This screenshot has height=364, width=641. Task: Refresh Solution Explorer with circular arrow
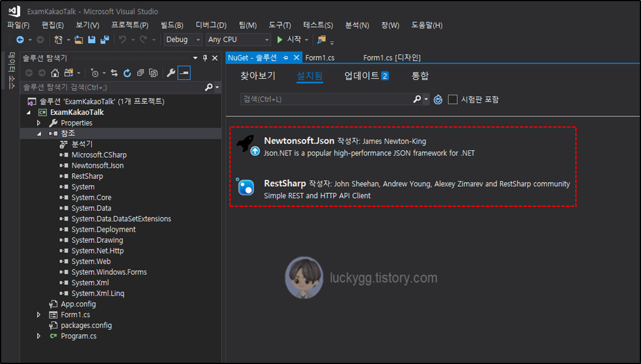click(127, 73)
